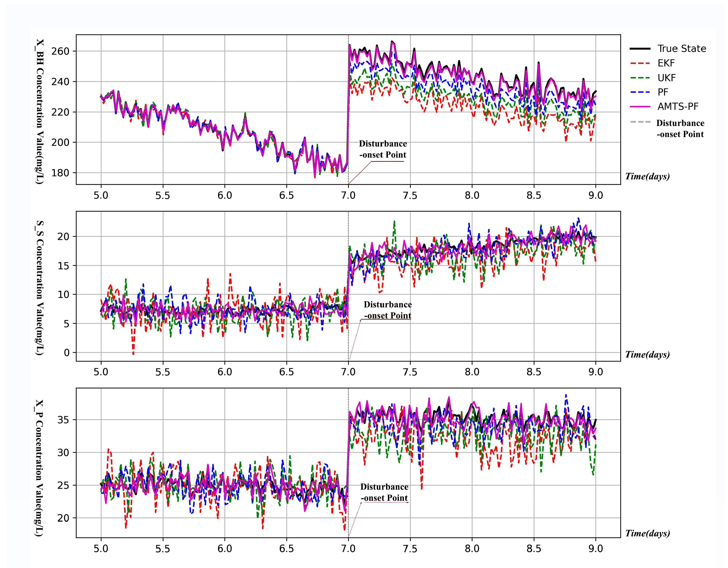Click the '15' y-tick in the S_S plot
728x568 pixels.
(63, 266)
